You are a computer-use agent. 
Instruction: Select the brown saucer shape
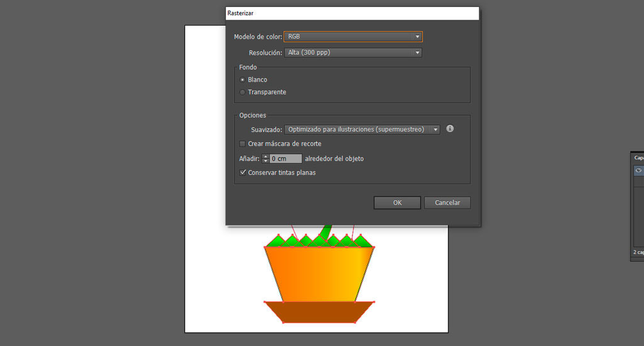(319, 312)
